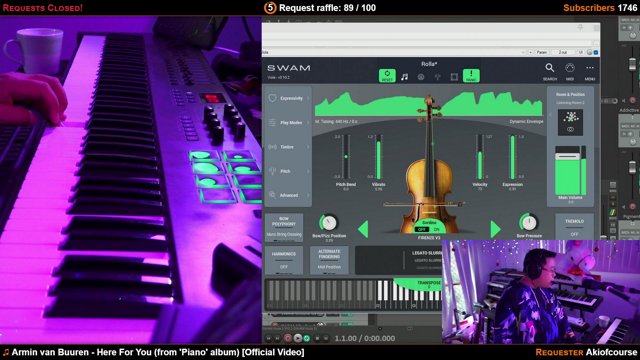Open the Search magnifier in SWAM
Viewport: 640px width, 360px height.
click(x=550, y=68)
